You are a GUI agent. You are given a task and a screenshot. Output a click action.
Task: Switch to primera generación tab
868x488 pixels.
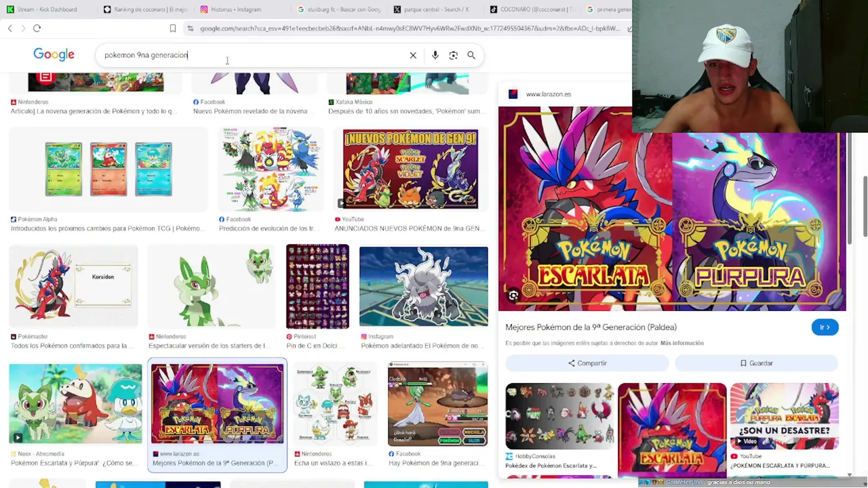[x=608, y=9]
